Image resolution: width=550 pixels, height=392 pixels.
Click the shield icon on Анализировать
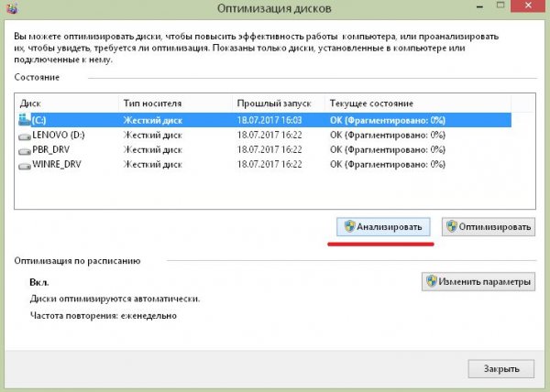[x=349, y=226]
